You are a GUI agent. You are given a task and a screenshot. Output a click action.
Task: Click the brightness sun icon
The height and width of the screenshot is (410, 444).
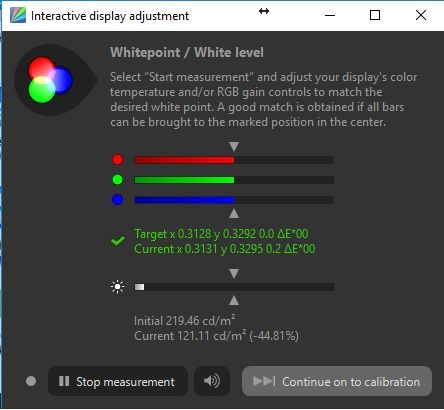point(117,287)
